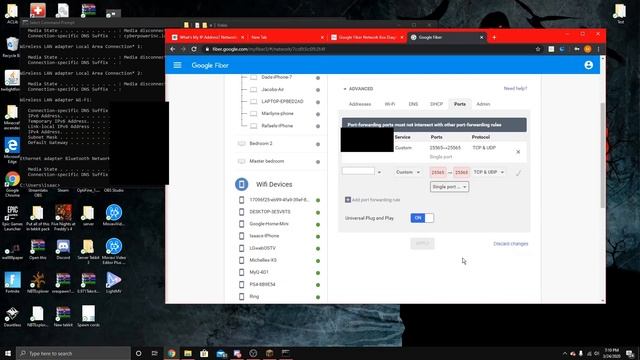640x360 pixels.
Task: Switch to the Admin tab
Action: click(483, 104)
